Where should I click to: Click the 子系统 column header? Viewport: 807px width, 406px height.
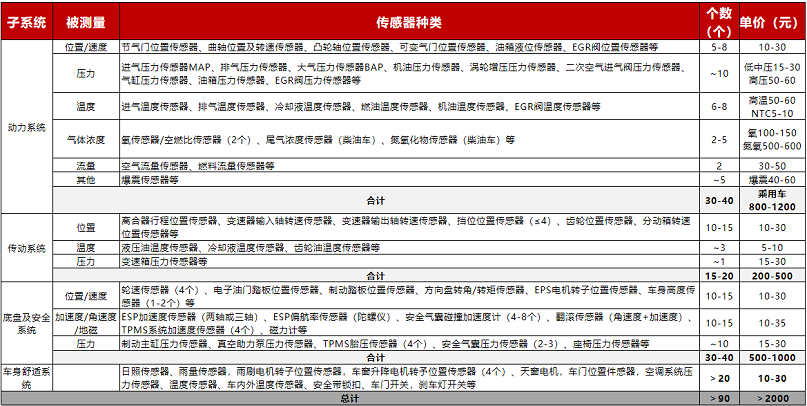click(27, 21)
